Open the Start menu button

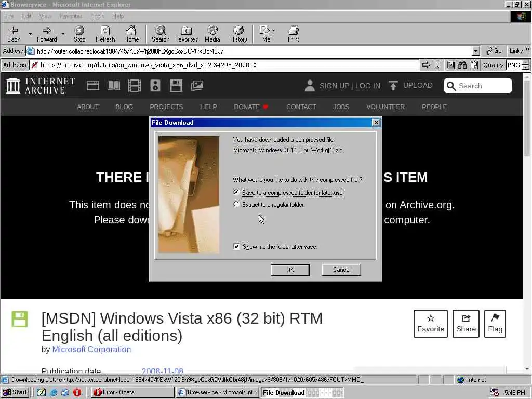click(15, 392)
